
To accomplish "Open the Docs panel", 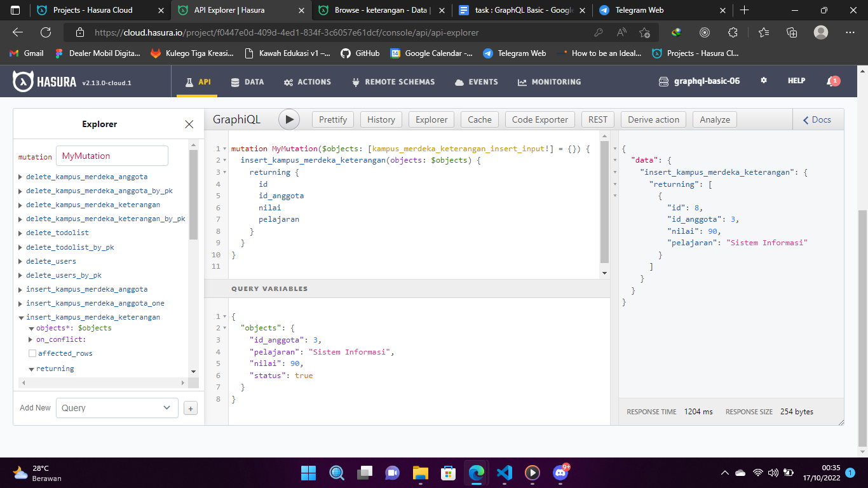I will tap(817, 119).
